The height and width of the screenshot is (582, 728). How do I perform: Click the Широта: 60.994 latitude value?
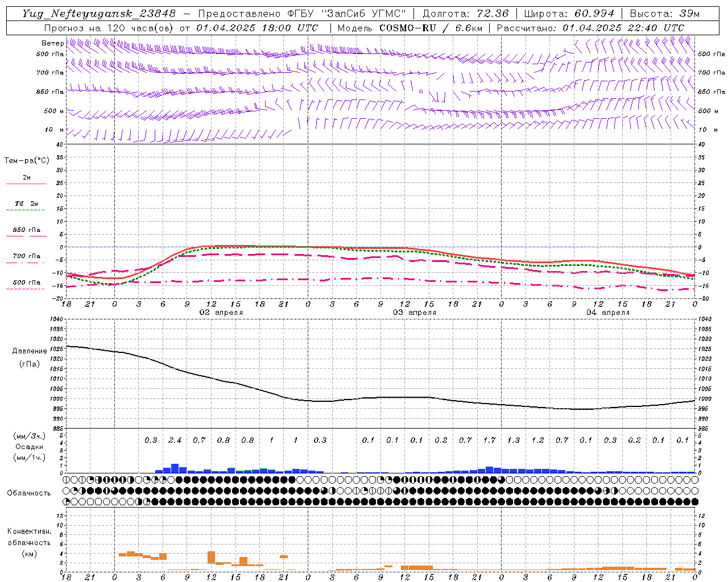tap(569, 13)
